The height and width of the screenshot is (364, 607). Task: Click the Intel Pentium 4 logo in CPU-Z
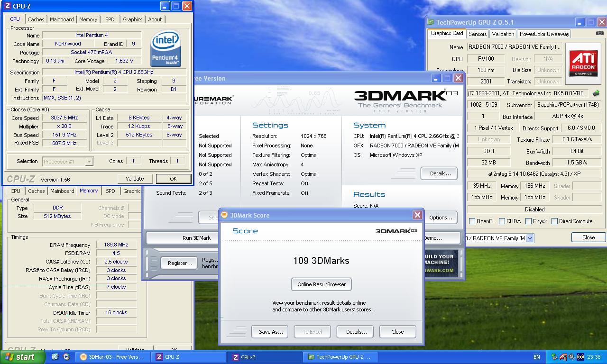click(166, 49)
